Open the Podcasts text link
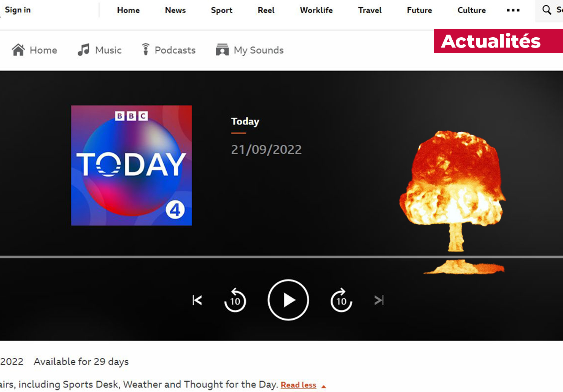 tap(175, 50)
